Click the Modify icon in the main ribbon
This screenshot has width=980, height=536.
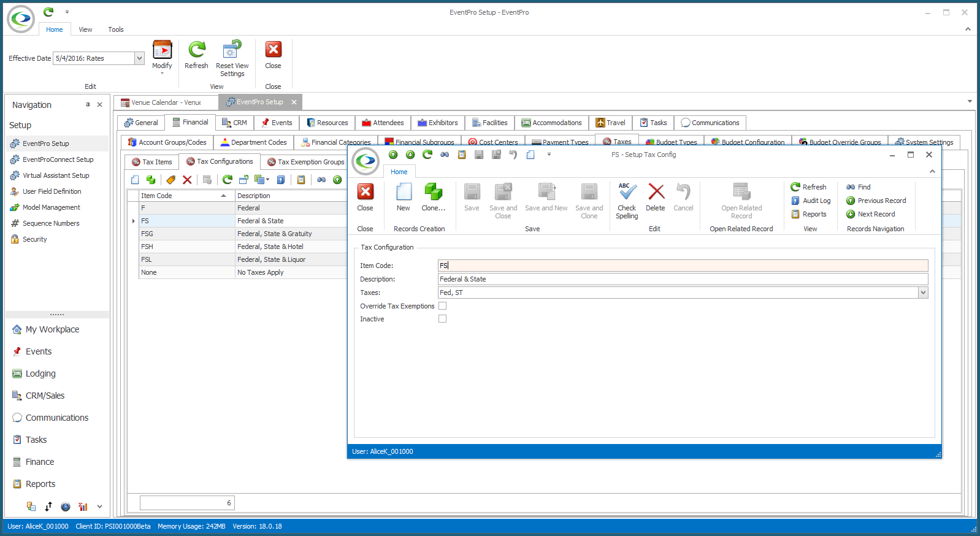coord(163,50)
